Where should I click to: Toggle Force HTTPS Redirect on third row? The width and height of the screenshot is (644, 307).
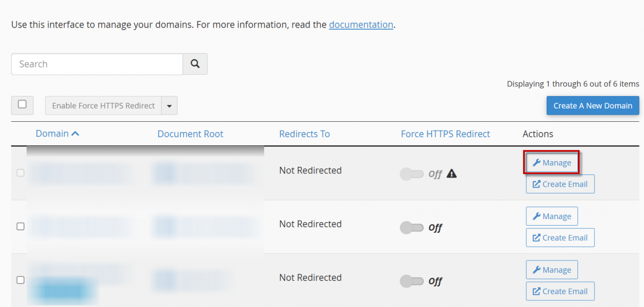(x=412, y=281)
